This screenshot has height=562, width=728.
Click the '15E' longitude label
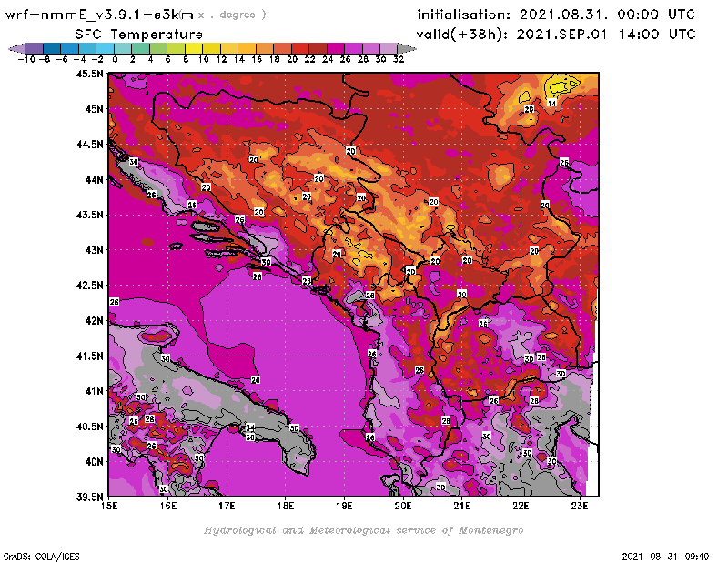click(109, 506)
